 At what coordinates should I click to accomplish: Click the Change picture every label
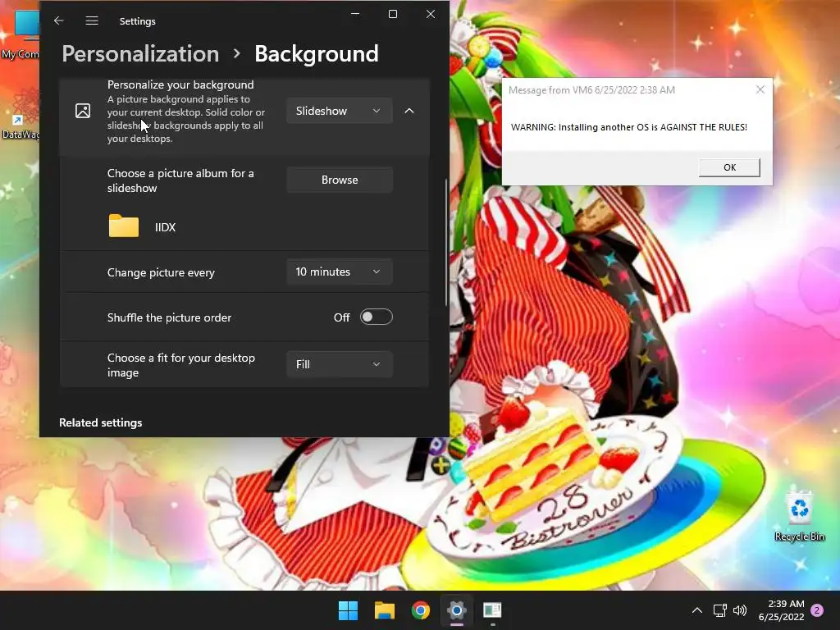click(161, 272)
